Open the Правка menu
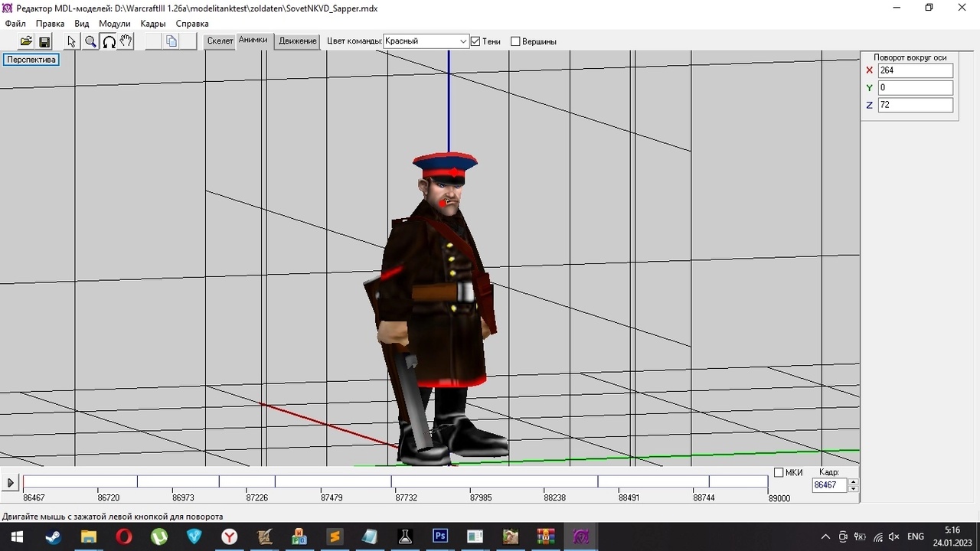Screen dimensions: 980x551 [x=51, y=24]
